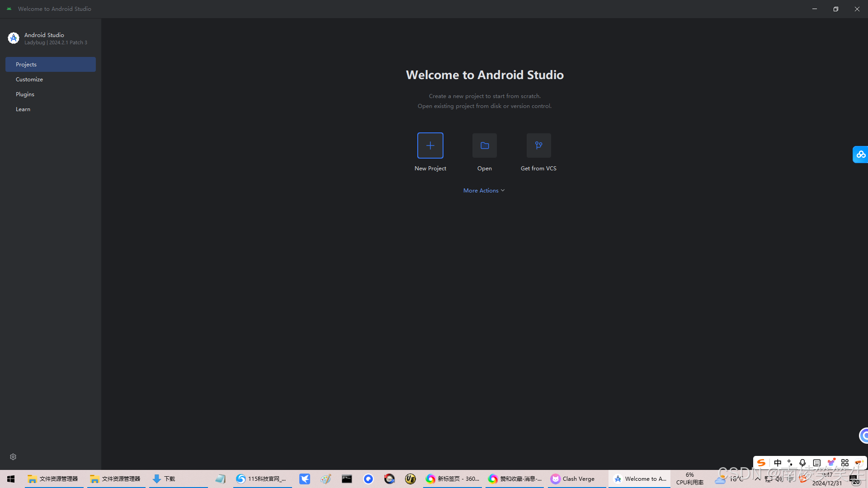
Task: Click the Get from VCS label
Action: click(x=538, y=168)
